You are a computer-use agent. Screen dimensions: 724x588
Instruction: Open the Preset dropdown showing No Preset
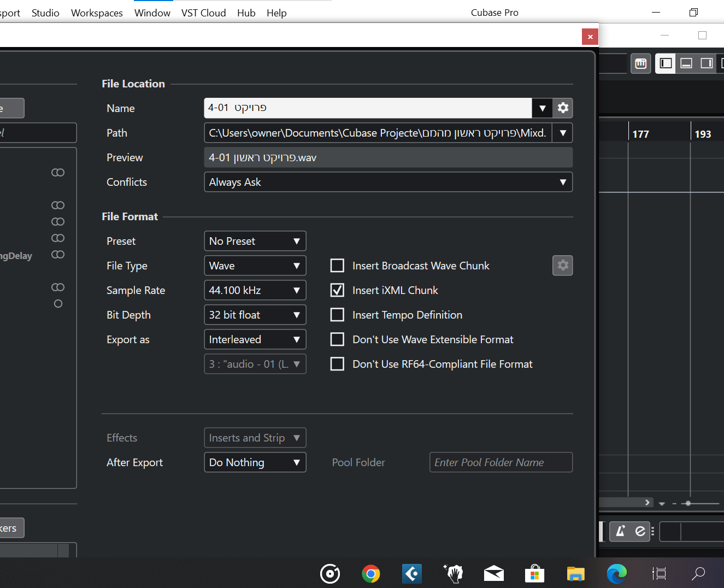[255, 241]
